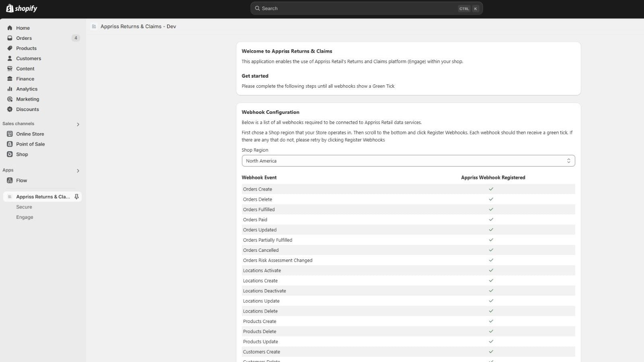Viewport: 644px width, 362px height.
Task: Click the Locations Create row text
Action: pyautogui.click(x=260, y=281)
